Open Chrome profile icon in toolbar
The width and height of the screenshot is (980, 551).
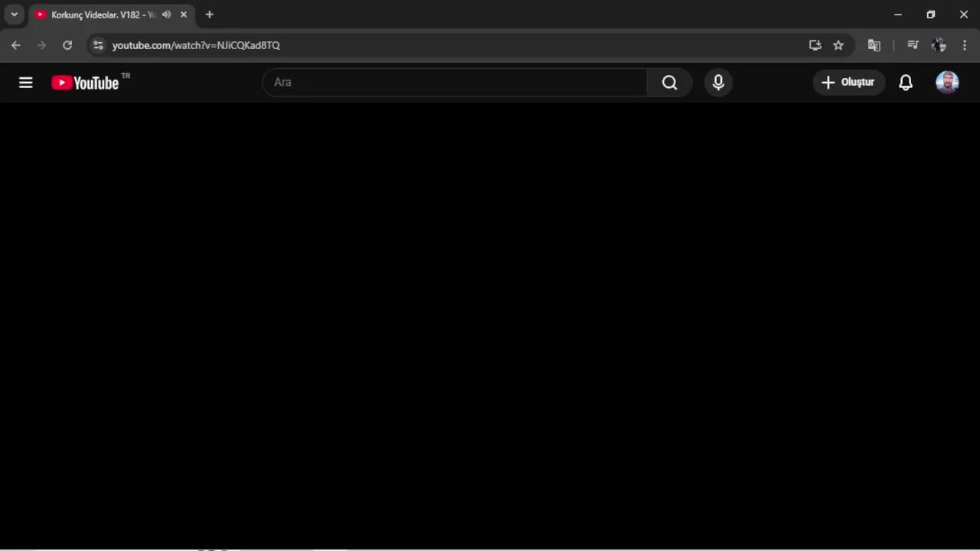click(x=939, y=45)
